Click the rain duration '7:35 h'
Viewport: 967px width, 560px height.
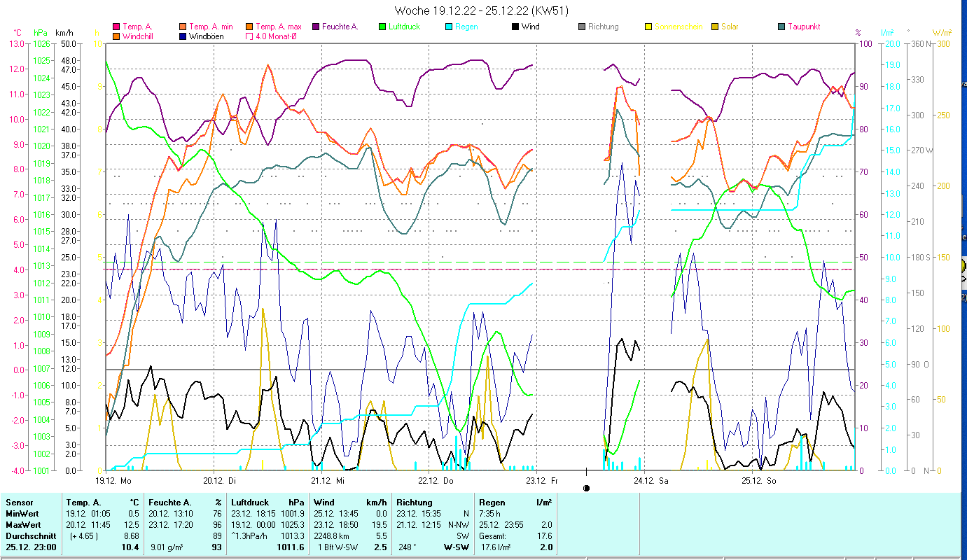[x=491, y=513]
